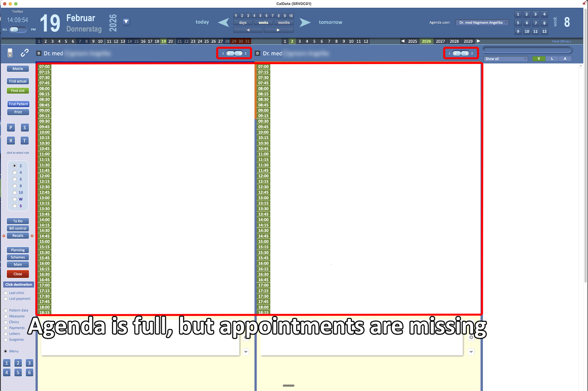Toggle the ALL/PM switch

18,29
